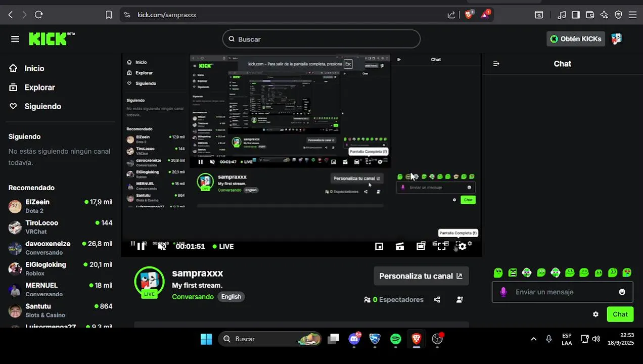Click Personaliza tu canal button
The image size is (643, 364).
[421, 276]
